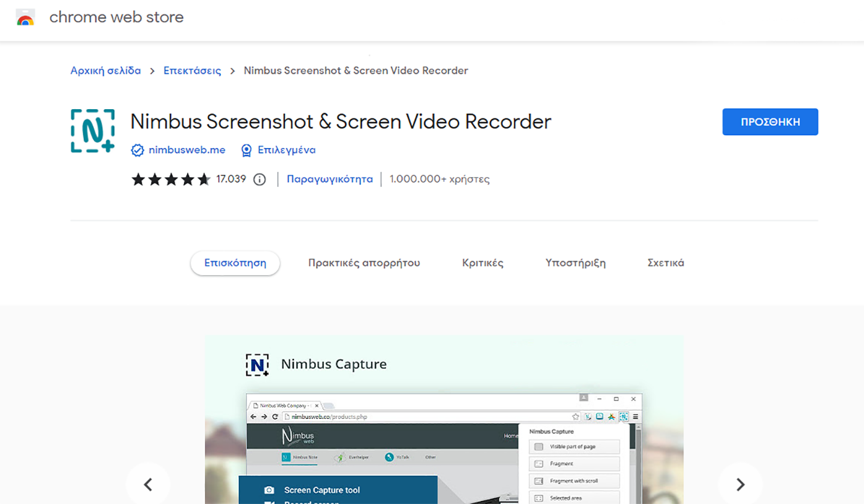Open the nimbusweb.me publisher link

(x=187, y=150)
